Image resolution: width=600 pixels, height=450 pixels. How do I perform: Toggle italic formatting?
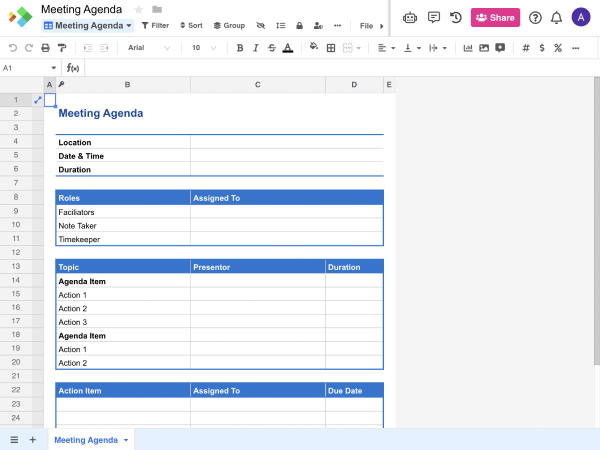(256, 48)
